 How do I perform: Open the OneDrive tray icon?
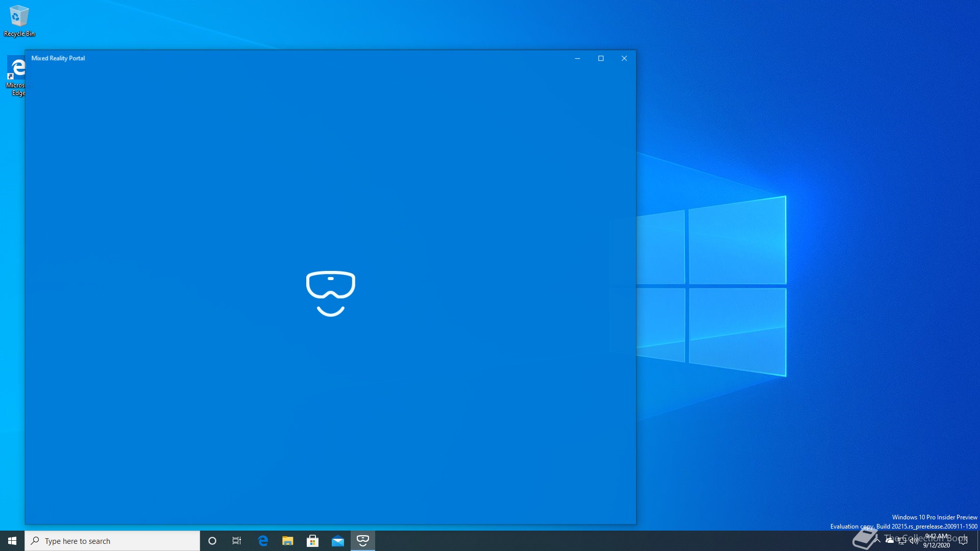click(890, 540)
